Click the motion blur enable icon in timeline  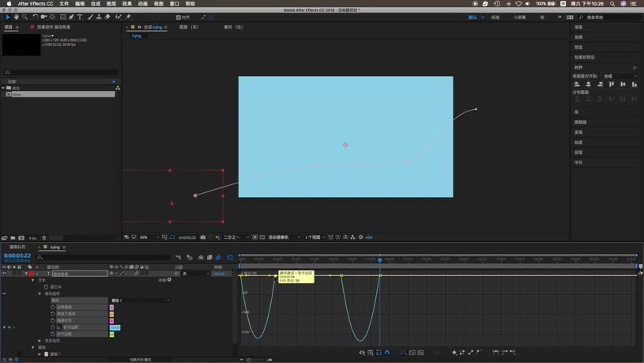tap(219, 257)
